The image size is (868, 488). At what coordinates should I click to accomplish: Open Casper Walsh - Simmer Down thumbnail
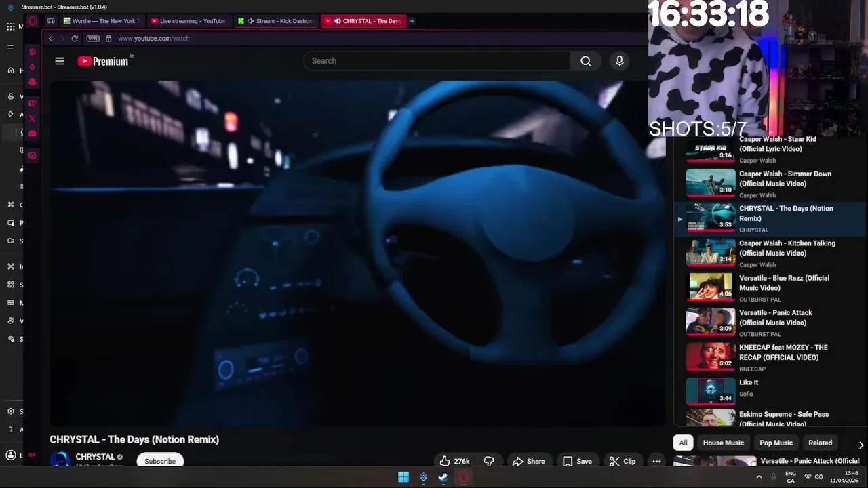(x=710, y=182)
